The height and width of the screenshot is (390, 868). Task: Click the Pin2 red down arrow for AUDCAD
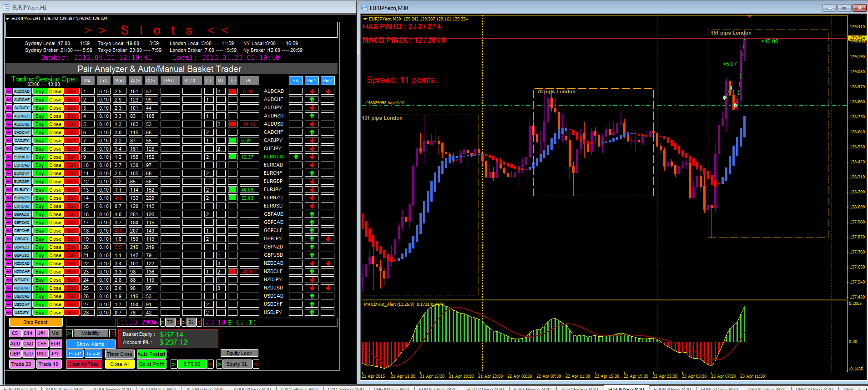tap(328, 91)
